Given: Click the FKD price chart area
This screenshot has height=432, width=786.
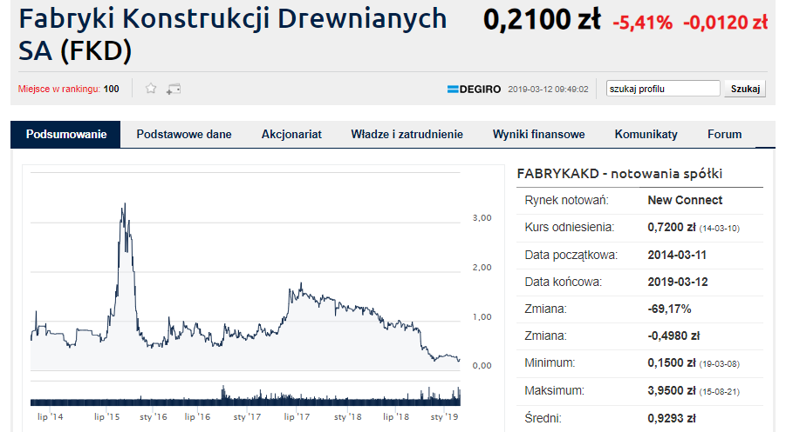Looking at the screenshot, I should coord(245,273).
